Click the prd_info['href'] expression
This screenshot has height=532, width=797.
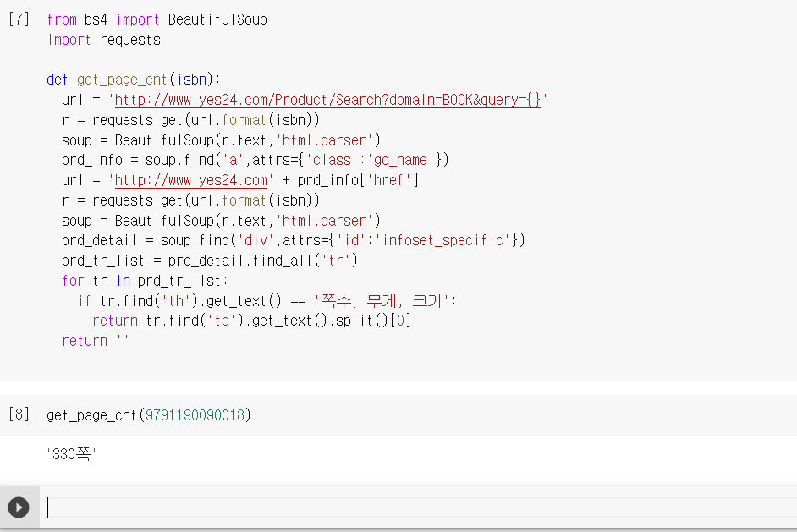point(358,180)
